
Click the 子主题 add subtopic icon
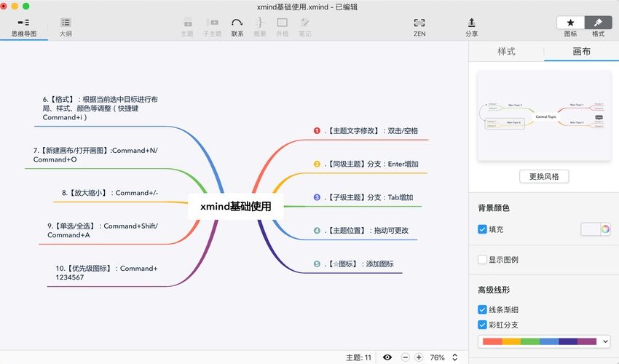(x=213, y=23)
